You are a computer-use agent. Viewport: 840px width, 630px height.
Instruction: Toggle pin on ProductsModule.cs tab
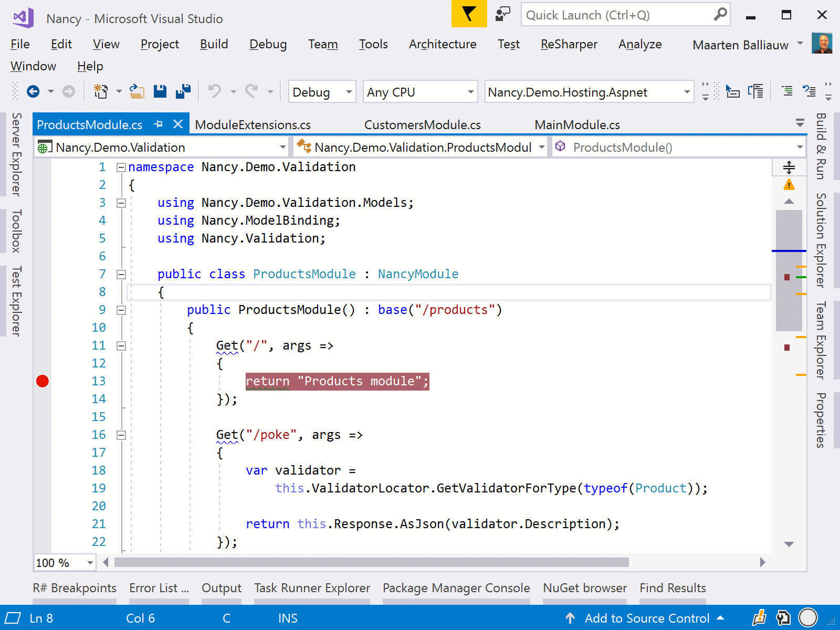159,124
